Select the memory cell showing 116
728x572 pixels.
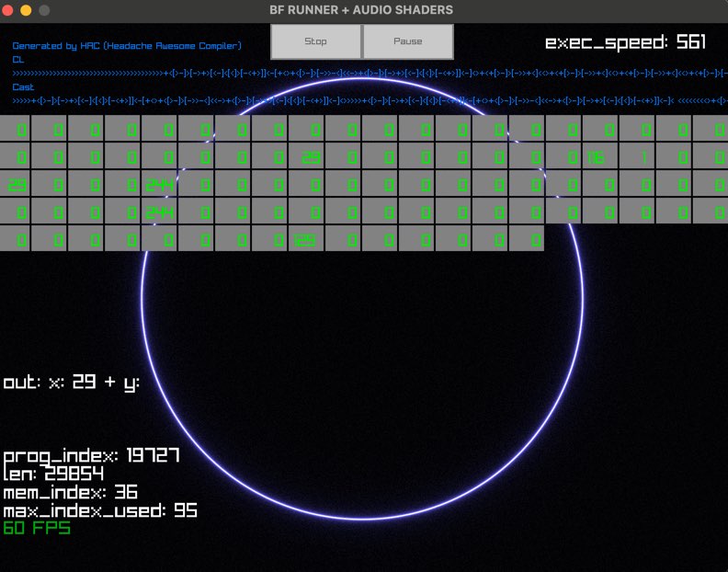click(599, 157)
